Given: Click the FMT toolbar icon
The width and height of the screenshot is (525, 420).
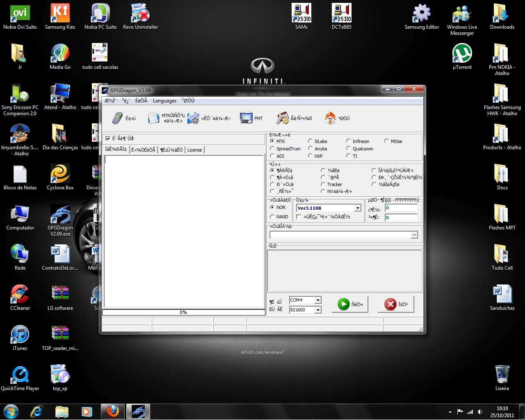Looking at the screenshot, I should [x=247, y=118].
